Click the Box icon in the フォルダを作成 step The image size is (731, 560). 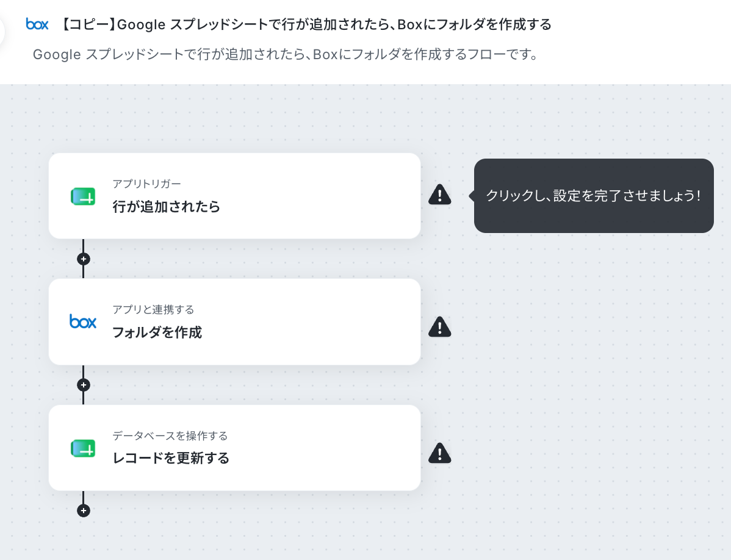83,321
